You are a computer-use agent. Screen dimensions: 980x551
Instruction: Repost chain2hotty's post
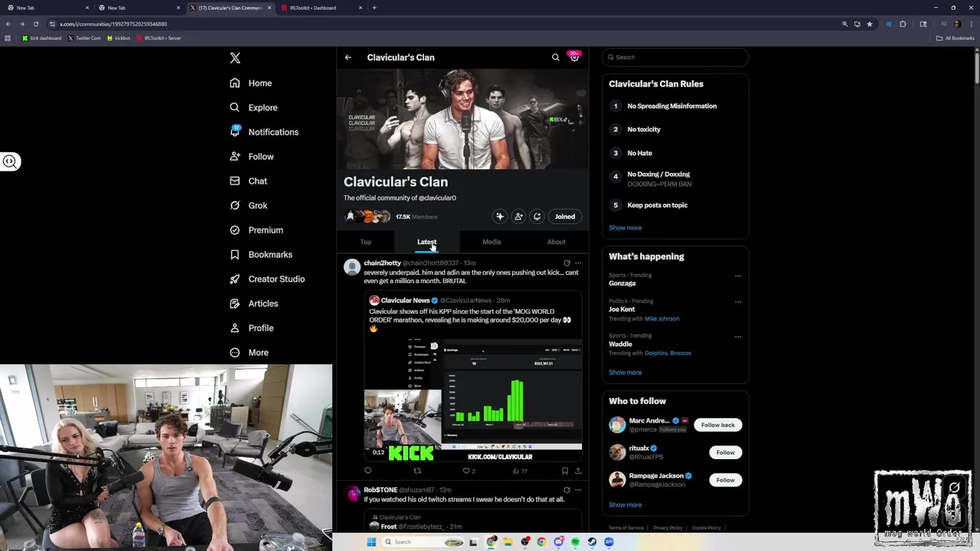pos(417,471)
